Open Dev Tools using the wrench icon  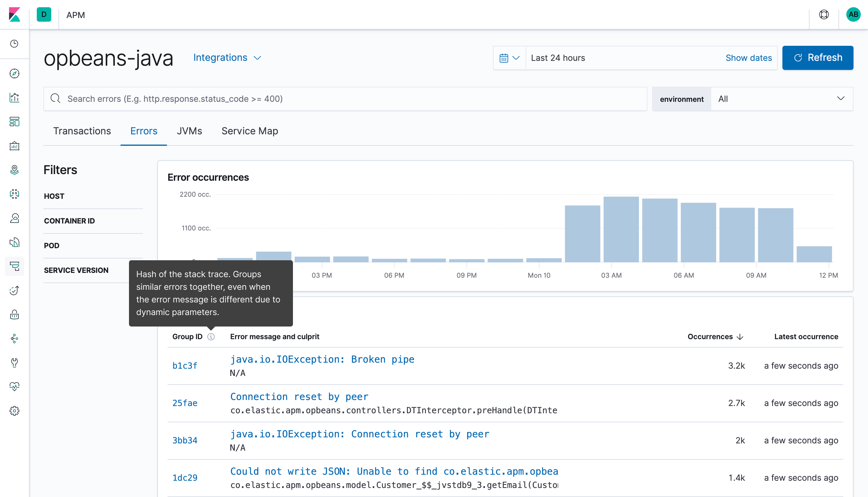point(14,363)
